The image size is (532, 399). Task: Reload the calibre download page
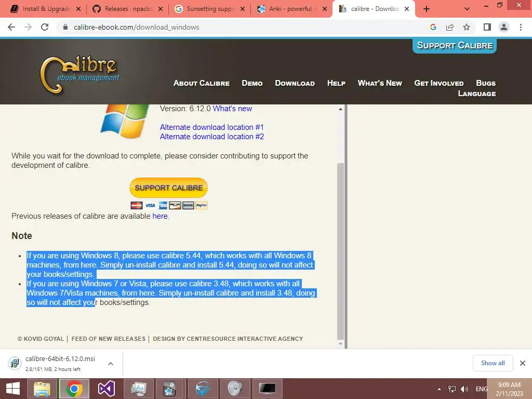tap(45, 27)
